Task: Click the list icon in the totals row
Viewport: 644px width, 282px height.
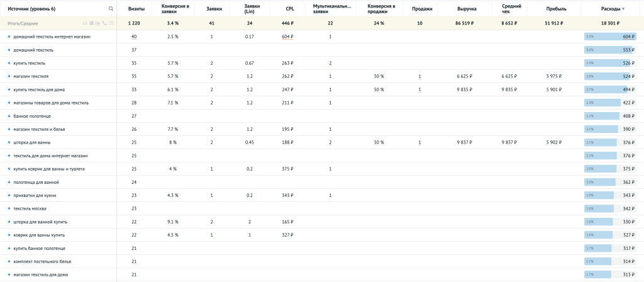Action: pos(111,23)
